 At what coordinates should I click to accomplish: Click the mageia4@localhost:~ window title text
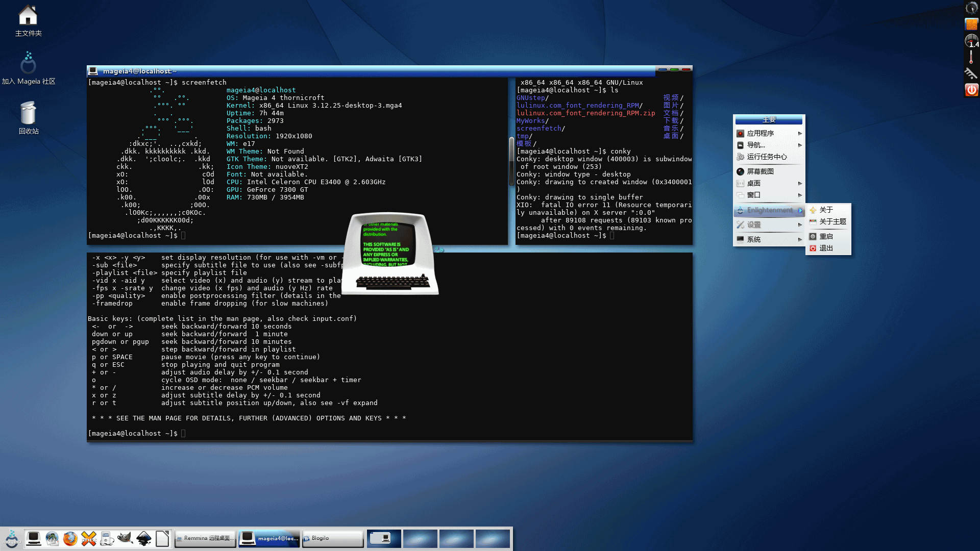139,71
